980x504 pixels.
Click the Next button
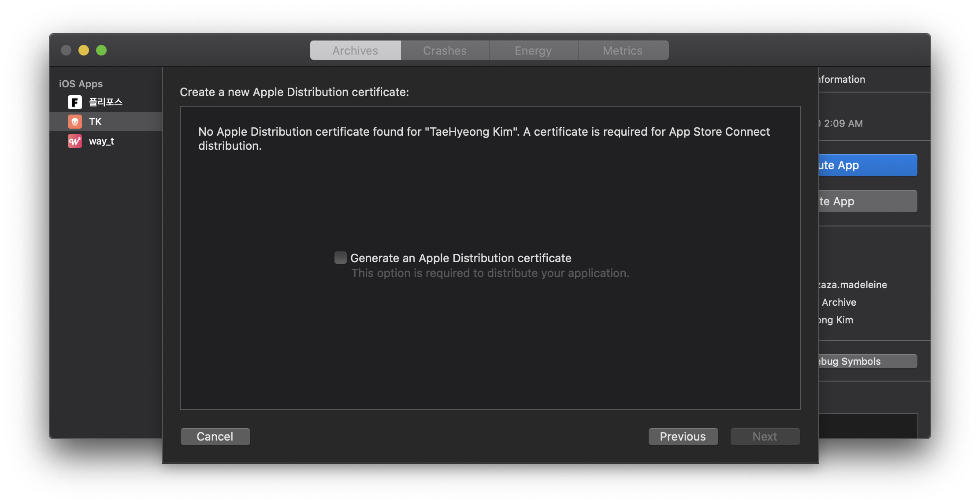pyautogui.click(x=765, y=436)
